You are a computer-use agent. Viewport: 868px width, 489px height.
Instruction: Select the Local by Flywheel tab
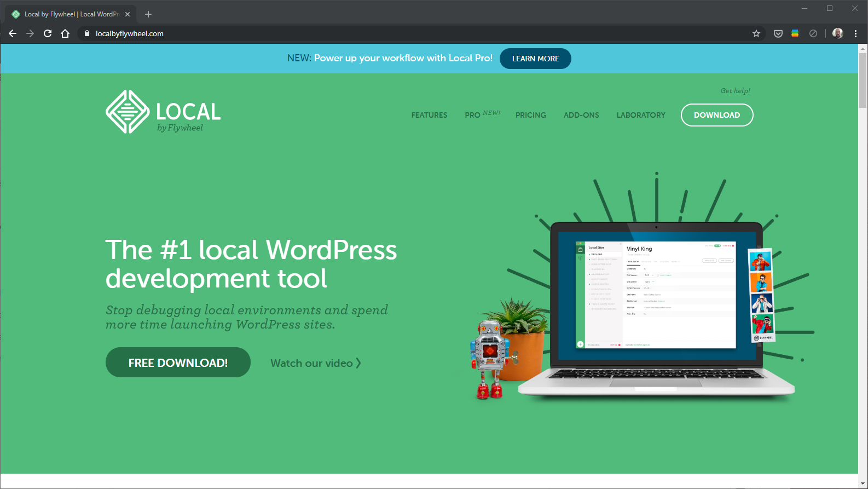71,14
